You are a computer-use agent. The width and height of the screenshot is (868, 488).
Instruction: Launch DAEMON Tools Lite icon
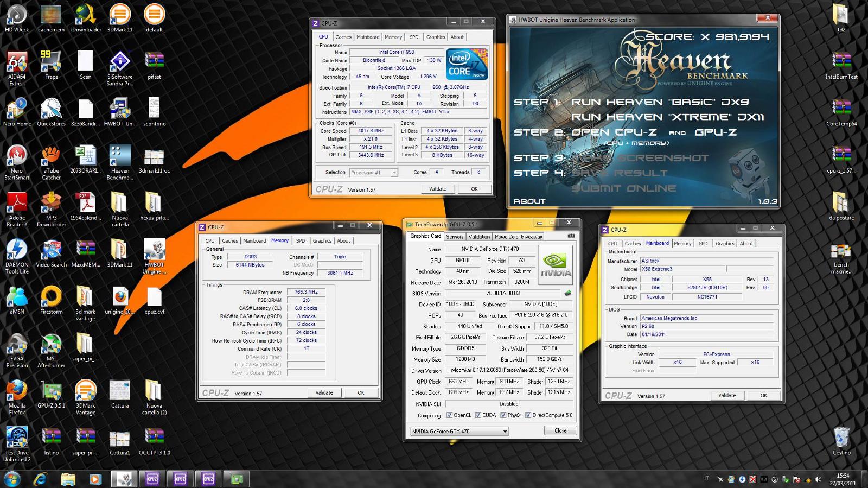[x=17, y=256]
